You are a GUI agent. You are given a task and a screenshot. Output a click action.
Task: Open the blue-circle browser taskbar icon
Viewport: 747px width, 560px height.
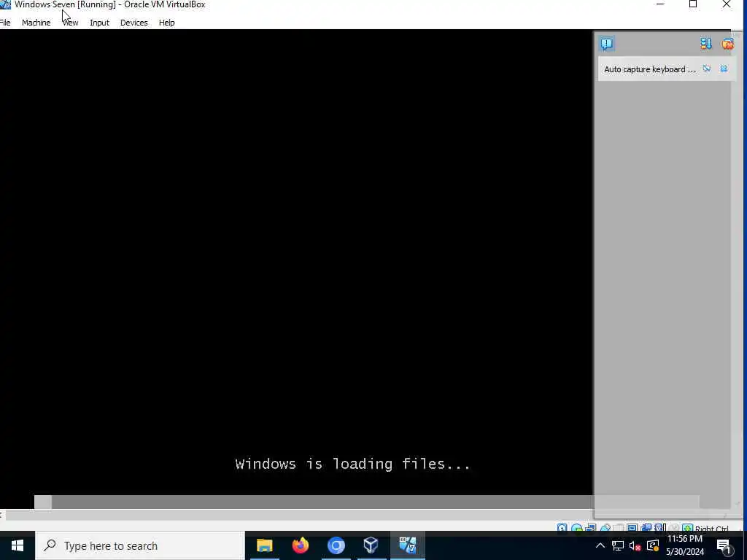[336, 545]
